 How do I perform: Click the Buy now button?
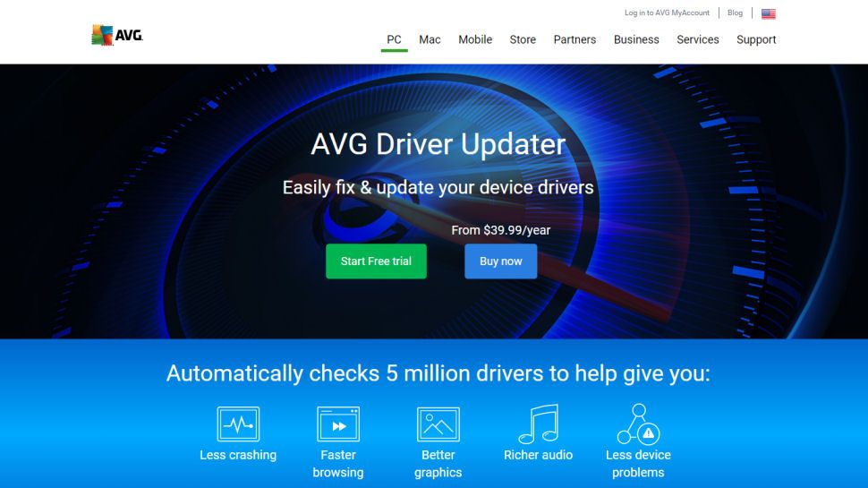pyautogui.click(x=500, y=261)
